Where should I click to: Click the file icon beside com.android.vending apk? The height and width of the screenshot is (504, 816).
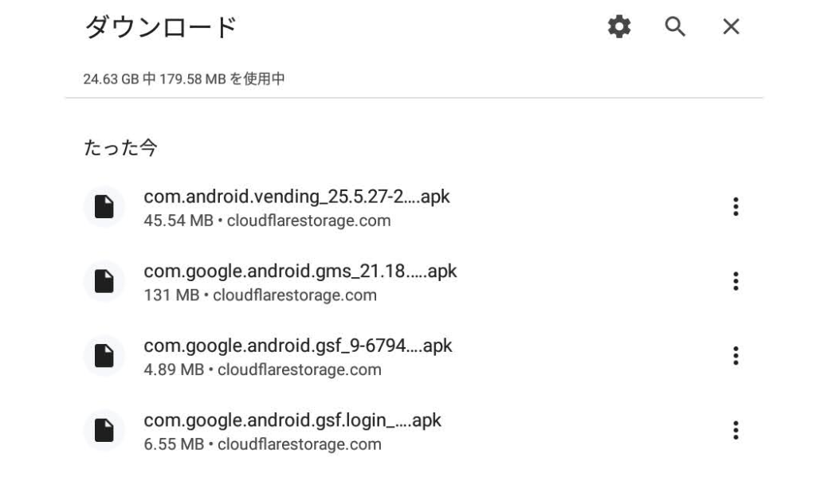[x=104, y=207]
